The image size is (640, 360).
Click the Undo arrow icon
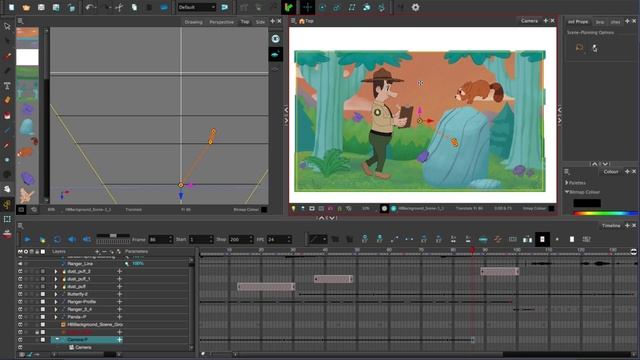pos(90,7)
